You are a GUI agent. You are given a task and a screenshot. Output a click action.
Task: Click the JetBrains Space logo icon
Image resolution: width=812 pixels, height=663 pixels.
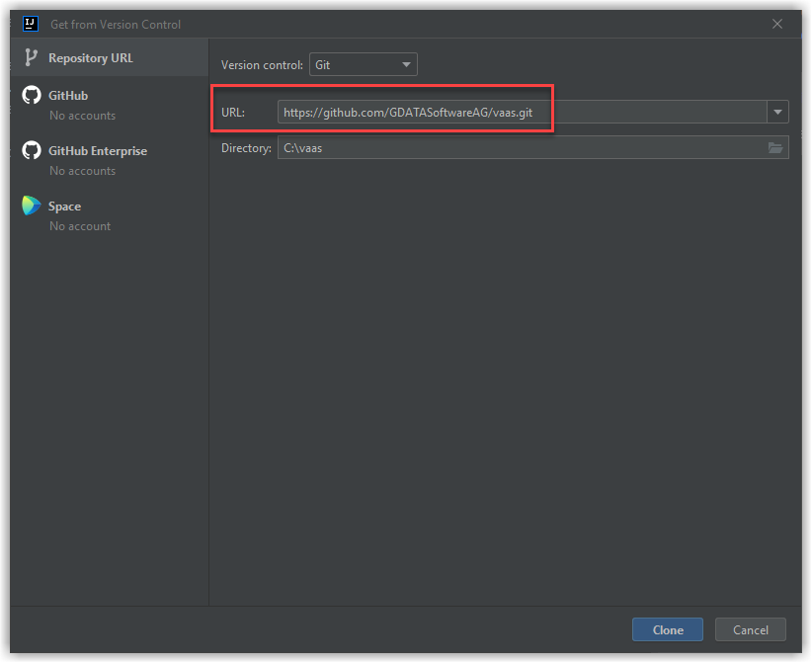click(x=31, y=206)
